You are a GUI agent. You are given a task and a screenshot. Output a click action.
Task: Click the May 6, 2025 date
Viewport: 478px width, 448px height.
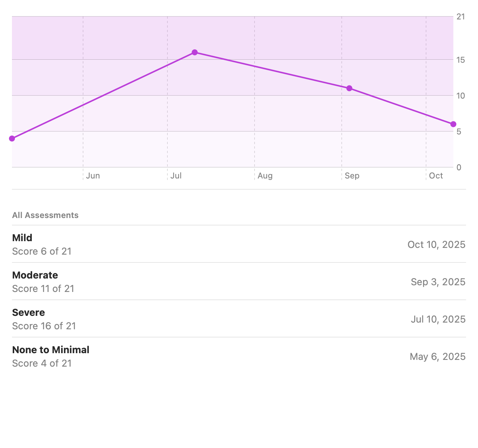pos(438,357)
